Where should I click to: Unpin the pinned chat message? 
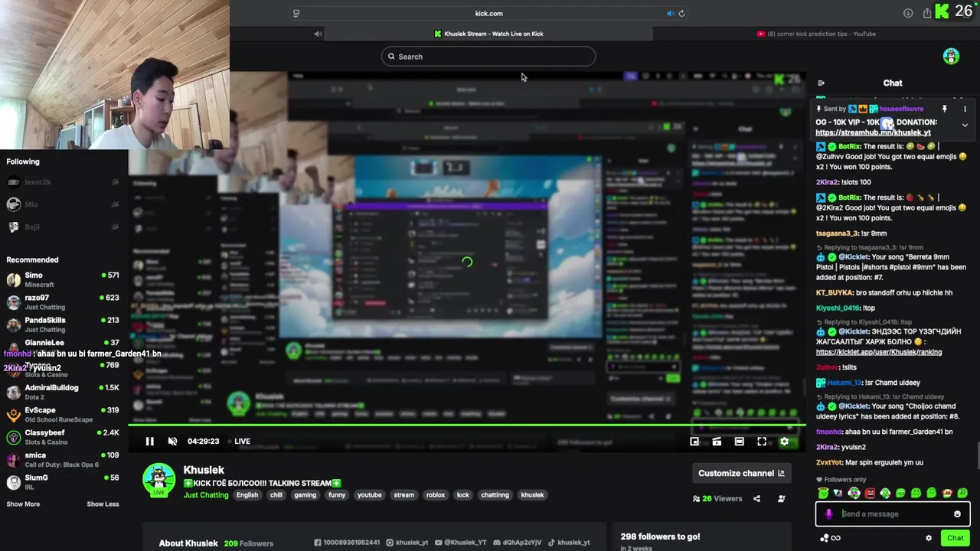[944, 109]
